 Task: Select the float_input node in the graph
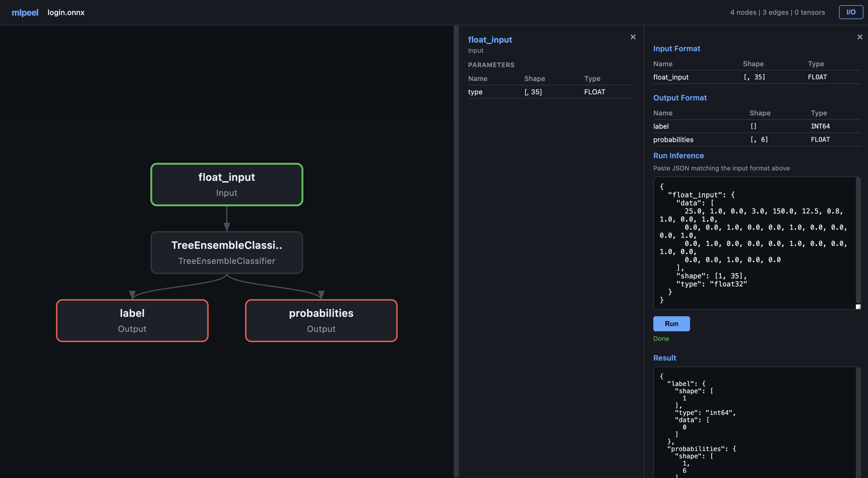227,185
